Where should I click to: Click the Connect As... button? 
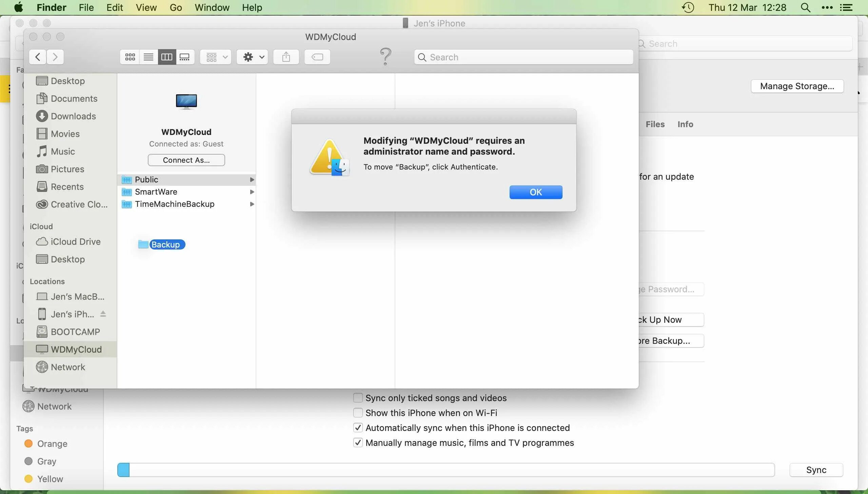point(186,160)
